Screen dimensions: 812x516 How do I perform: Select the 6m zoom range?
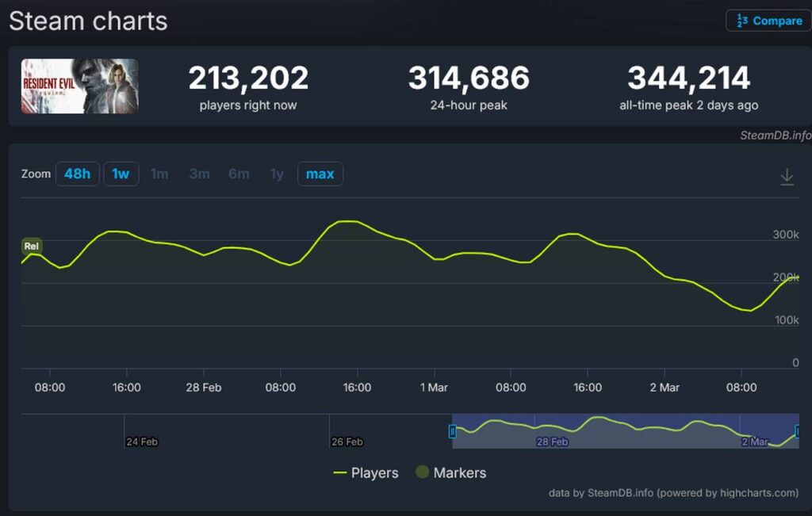pos(239,174)
